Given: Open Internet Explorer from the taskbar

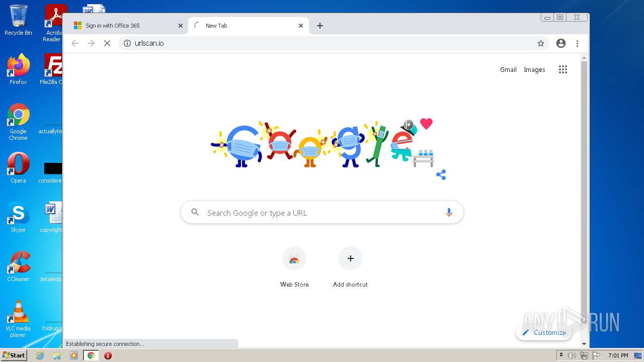Looking at the screenshot, I should (40, 355).
